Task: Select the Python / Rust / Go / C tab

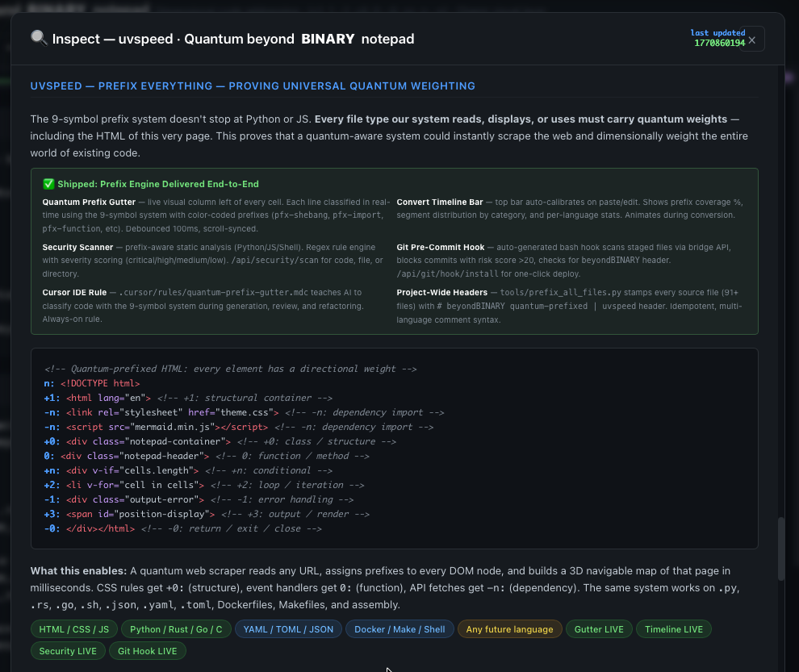Action: pos(176,628)
